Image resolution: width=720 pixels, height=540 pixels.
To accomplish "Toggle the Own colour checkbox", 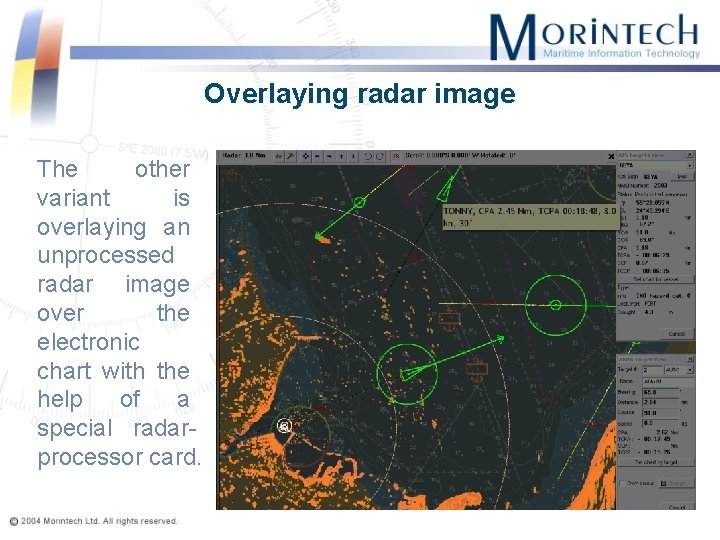I will tap(622, 483).
